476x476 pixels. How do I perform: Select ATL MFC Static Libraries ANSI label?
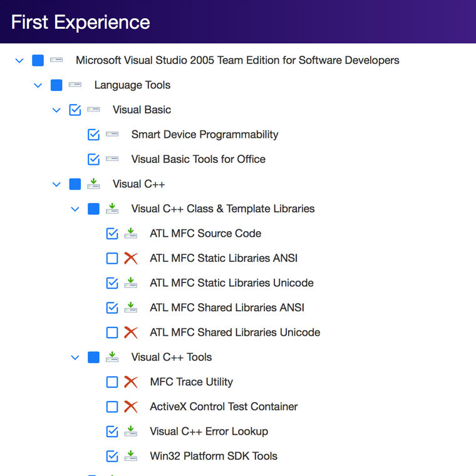[224, 258]
